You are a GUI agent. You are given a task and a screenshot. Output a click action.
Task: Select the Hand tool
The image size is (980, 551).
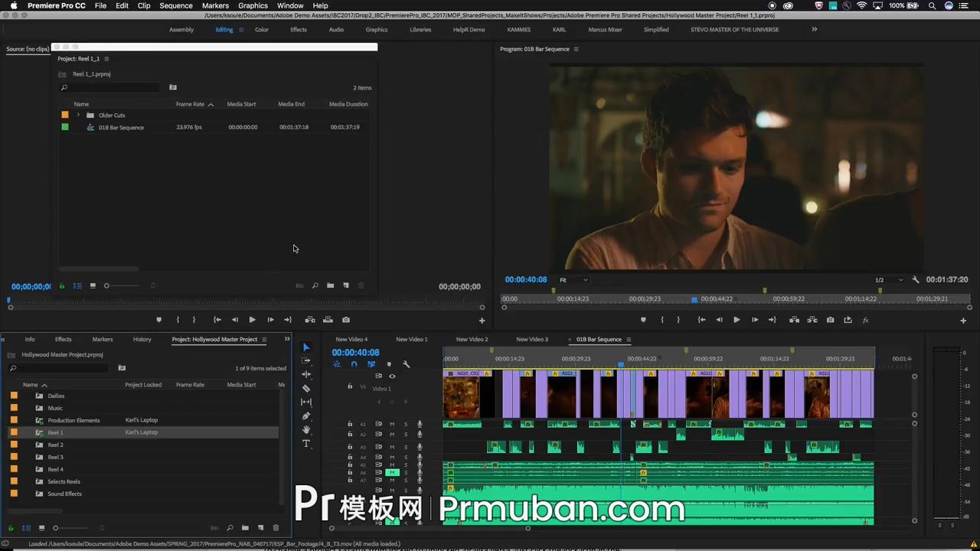click(x=306, y=430)
